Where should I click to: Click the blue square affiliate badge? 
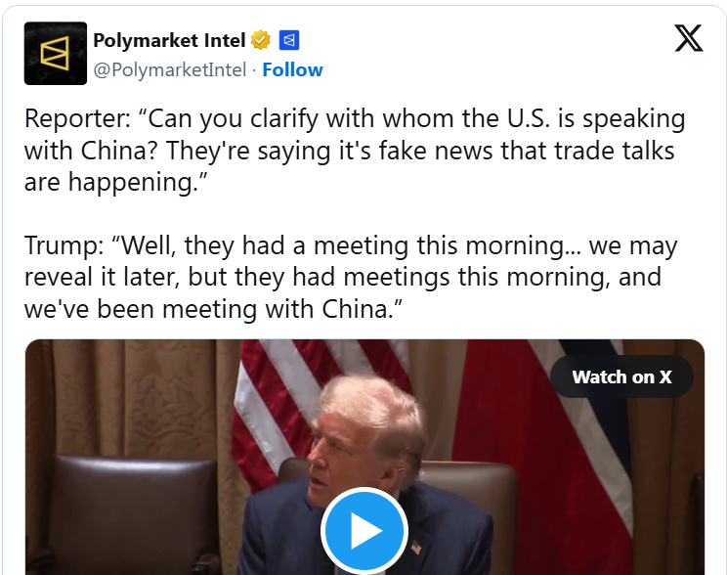pos(288,40)
